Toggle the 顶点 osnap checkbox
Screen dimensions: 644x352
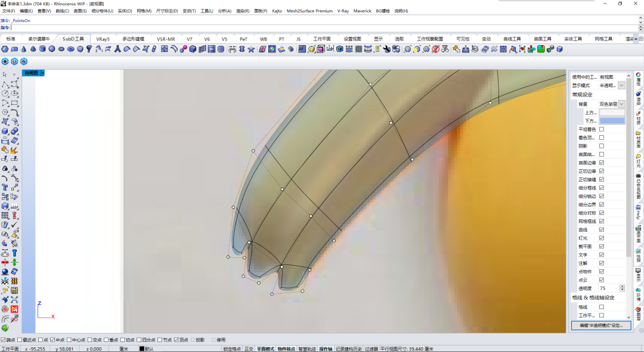pyautogui.click(x=176, y=339)
